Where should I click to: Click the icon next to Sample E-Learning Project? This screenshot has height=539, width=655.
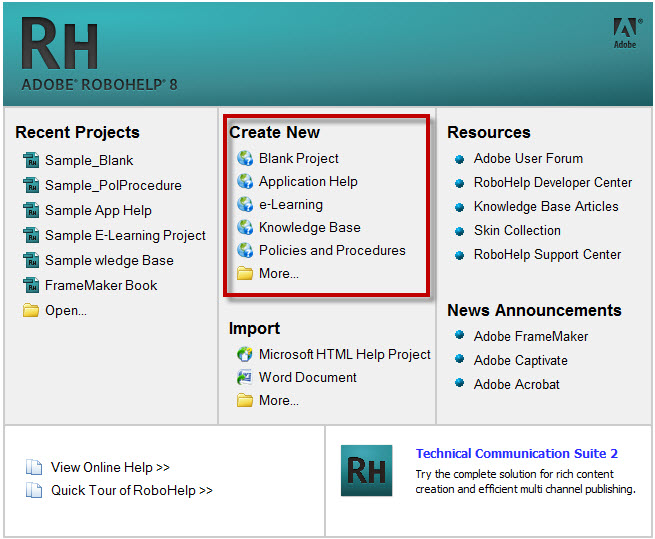click(31, 236)
